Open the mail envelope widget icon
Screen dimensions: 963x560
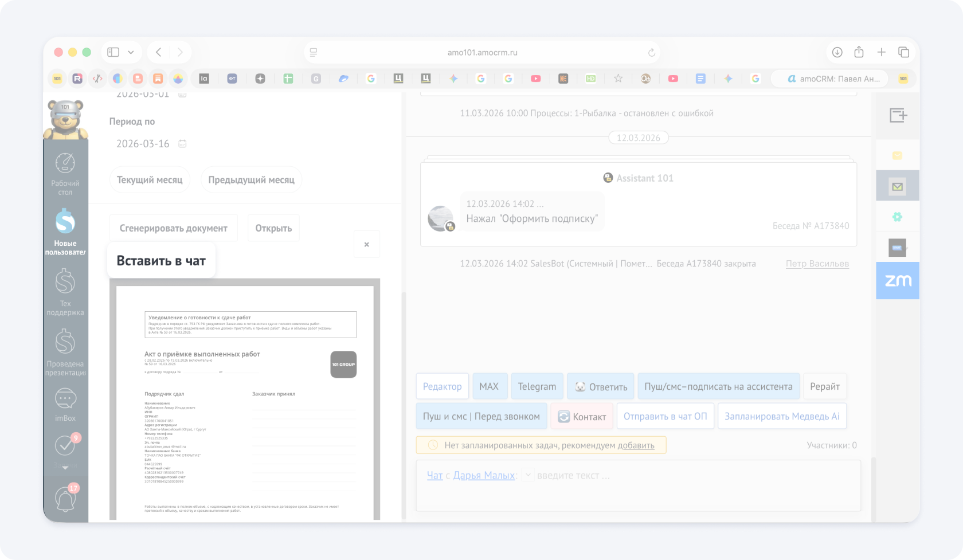(x=897, y=186)
